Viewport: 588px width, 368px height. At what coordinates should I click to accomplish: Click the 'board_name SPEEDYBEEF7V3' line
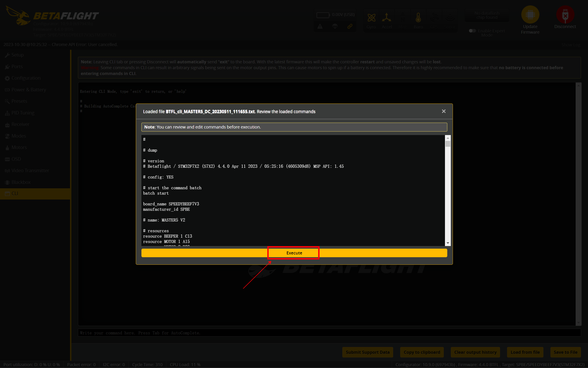(x=171, y=204)
